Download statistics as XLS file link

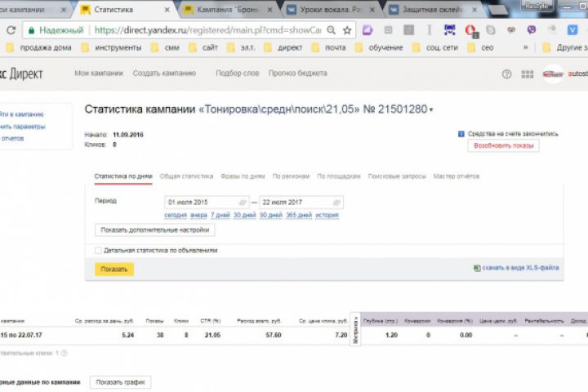click(520, 268)
